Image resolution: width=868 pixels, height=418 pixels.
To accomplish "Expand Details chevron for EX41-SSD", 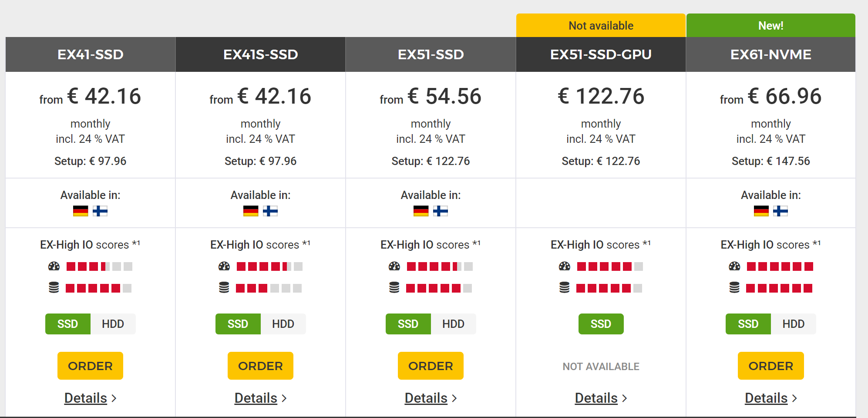I will pos(114,398).
